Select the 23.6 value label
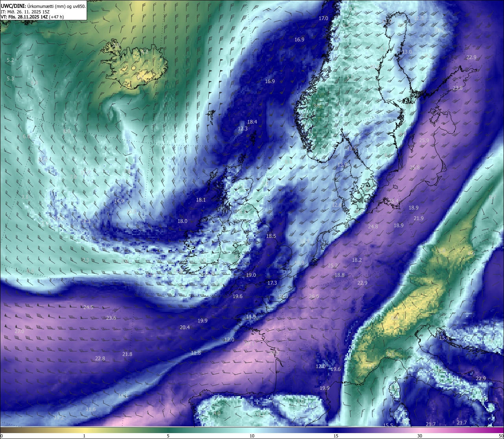 click(111, 318)
